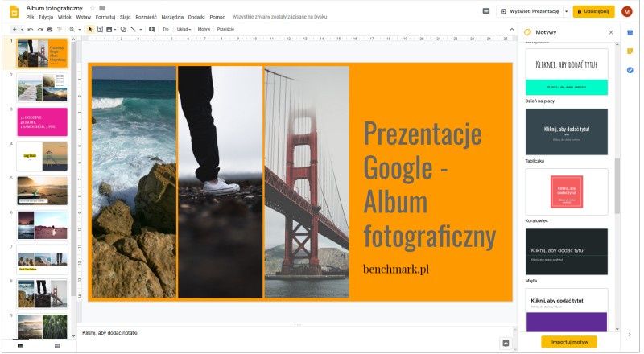Open the Wstaw menu
This screenshot has width=644, height=354.
pyautogui.click(x=84, y=17)
